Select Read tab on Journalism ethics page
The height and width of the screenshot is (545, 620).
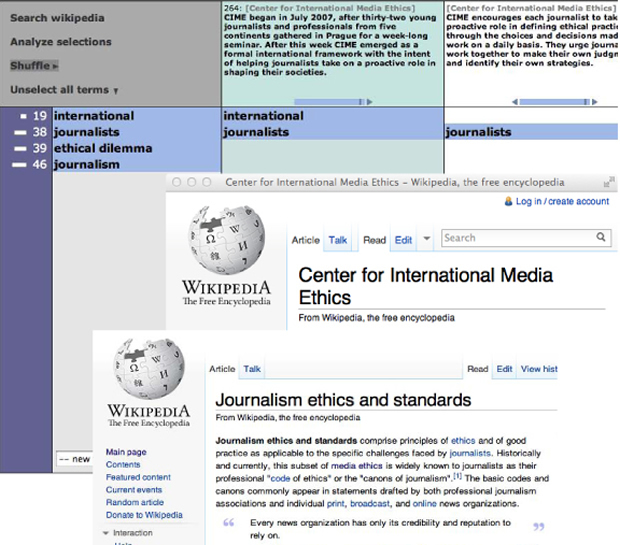(478, 369)
